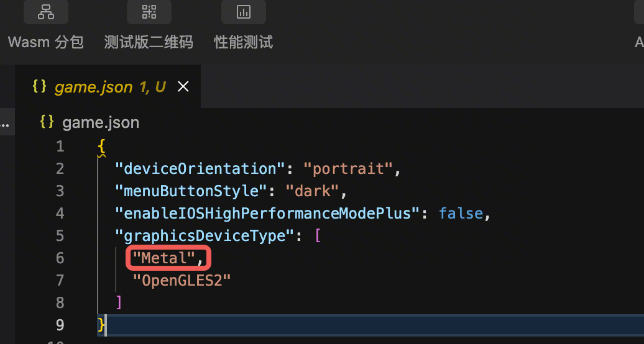This screenshot has height=344, width=644.
Task: Open the 测试版二维码 QR code icon
Action: coord(149,12)
